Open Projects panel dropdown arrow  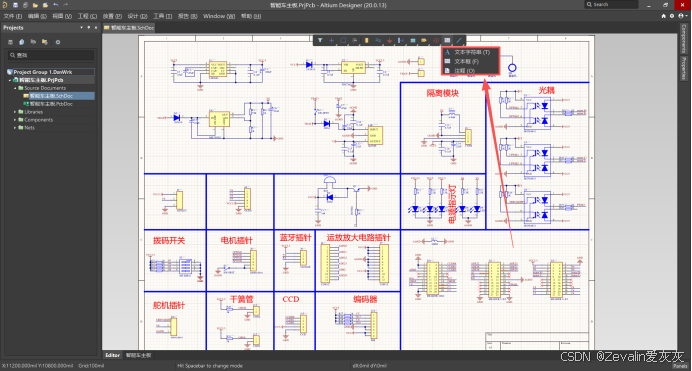pos(81,27)
